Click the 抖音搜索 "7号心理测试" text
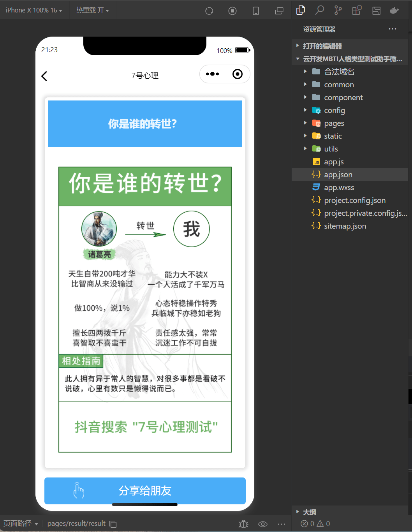Screen dimensions: 412x532 [146, 427]
